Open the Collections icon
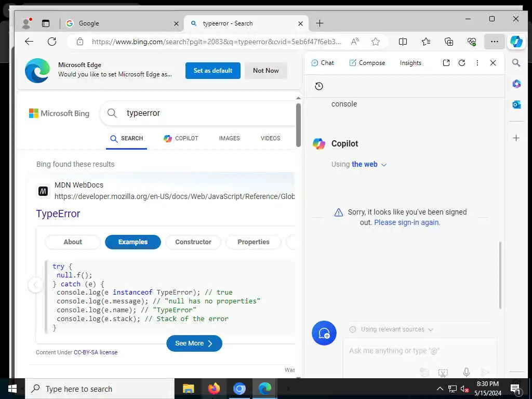The height and width of the screenshot is (399, 532). (x=448, y=42)
